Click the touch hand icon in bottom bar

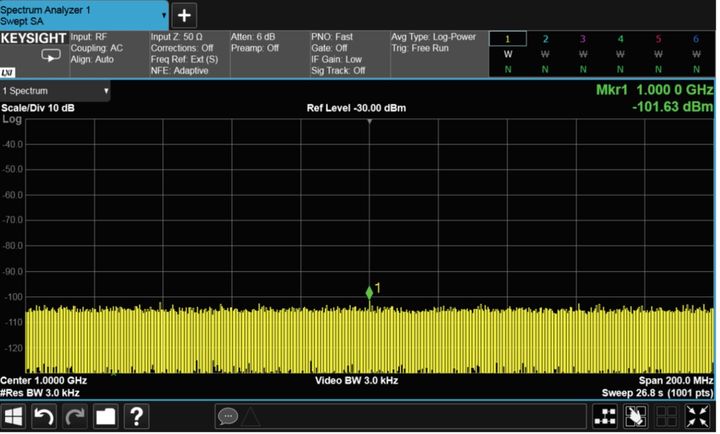click(636, 416)
